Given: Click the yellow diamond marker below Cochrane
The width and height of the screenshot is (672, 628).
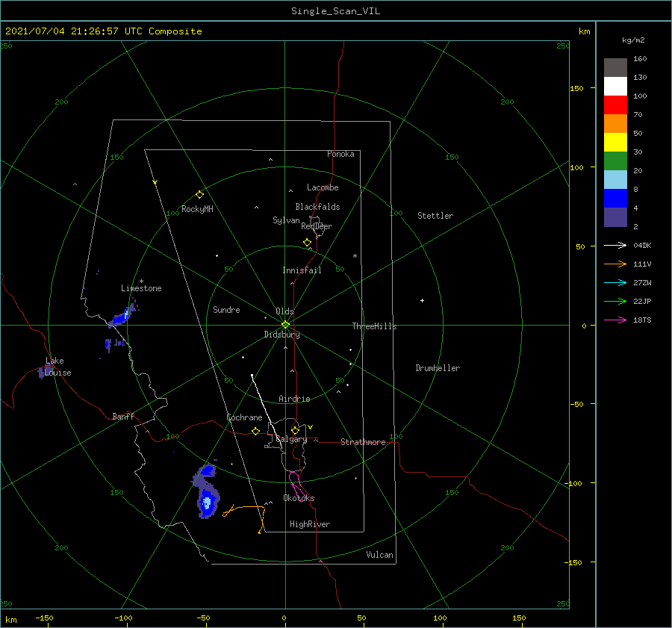Looking at the screenshot, I should (255, 431).
